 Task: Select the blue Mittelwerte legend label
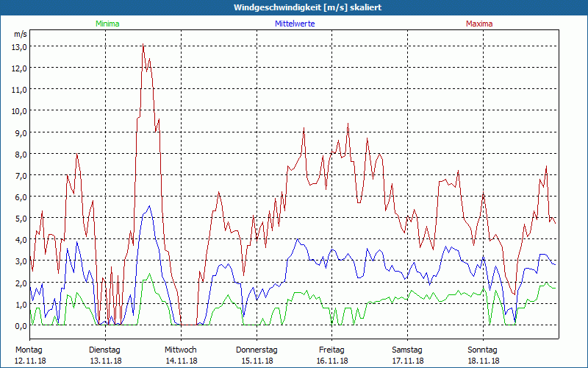[294, 24]
